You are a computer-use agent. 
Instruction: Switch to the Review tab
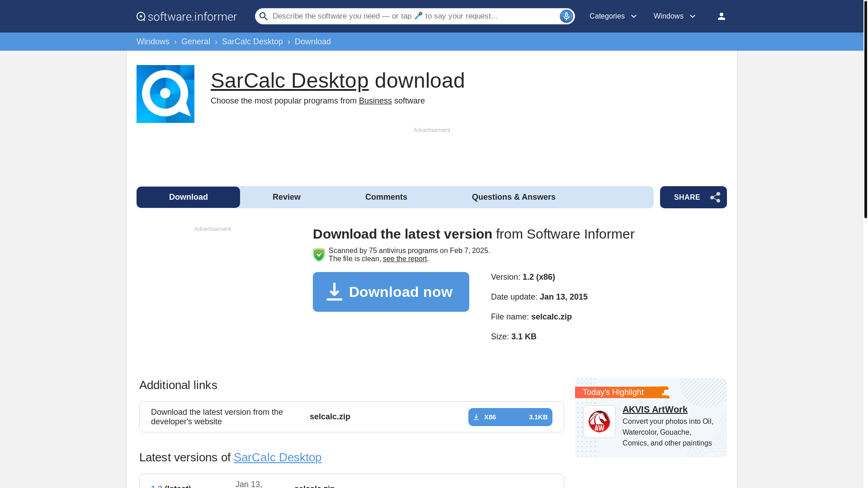coord(287,197)
